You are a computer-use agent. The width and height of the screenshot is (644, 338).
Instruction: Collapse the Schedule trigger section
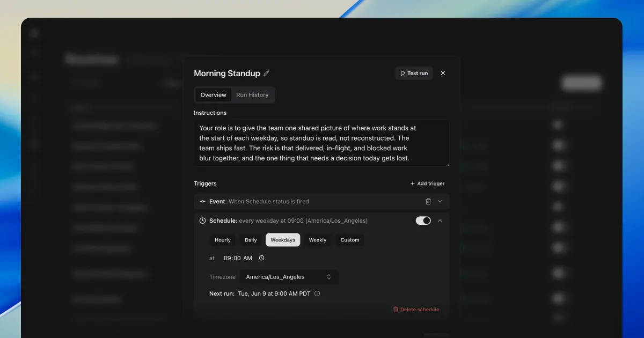coord(440,221)
